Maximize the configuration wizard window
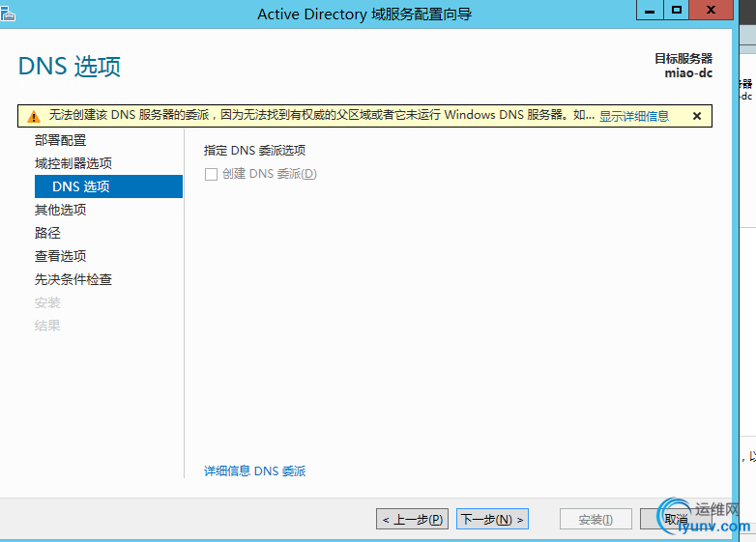756x542 pixels. coord(677,10)
